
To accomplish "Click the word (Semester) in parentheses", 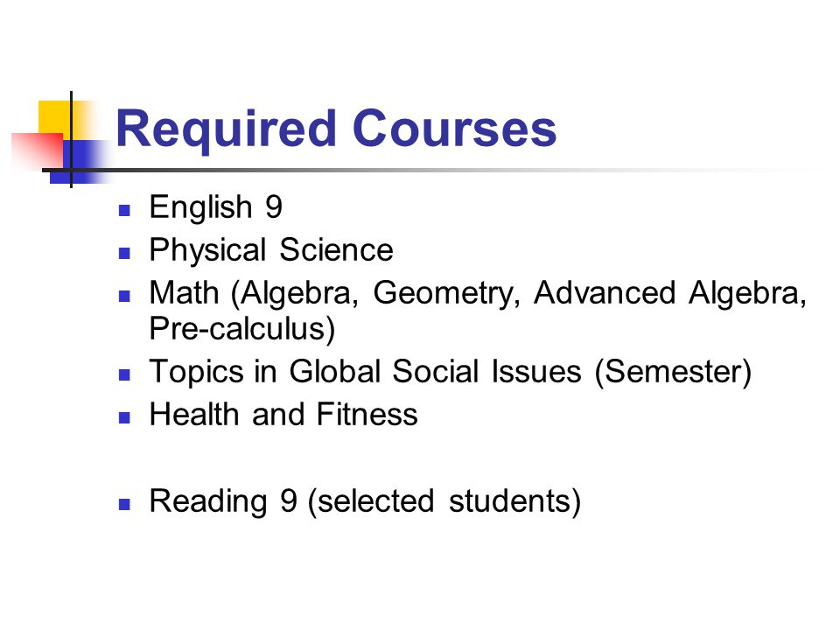I will (674, 371).
